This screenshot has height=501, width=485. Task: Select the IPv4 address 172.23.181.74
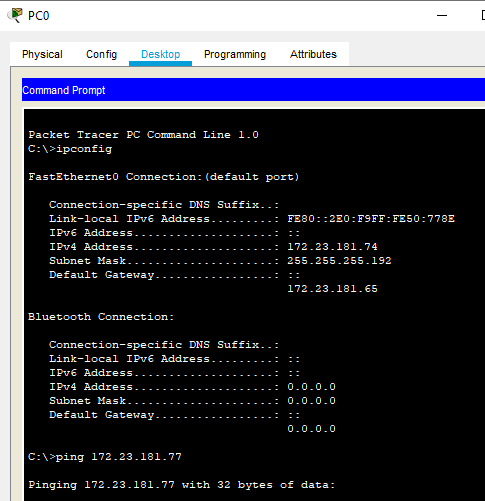[332, 247]
